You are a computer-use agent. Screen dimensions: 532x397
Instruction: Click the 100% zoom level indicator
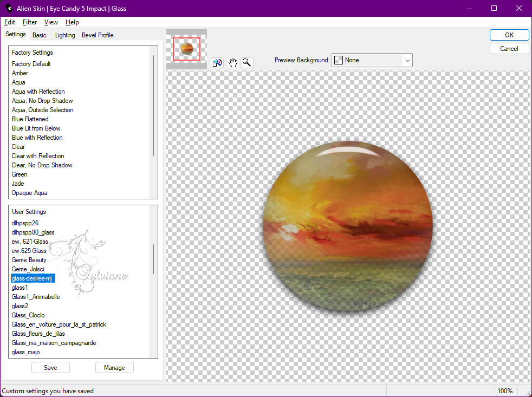click(505, 391)
